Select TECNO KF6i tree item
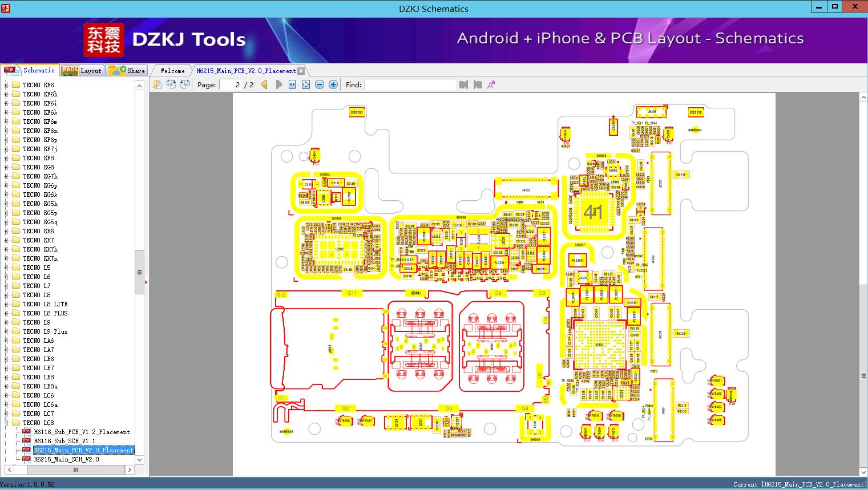868x490 pixels. (40, 103)
